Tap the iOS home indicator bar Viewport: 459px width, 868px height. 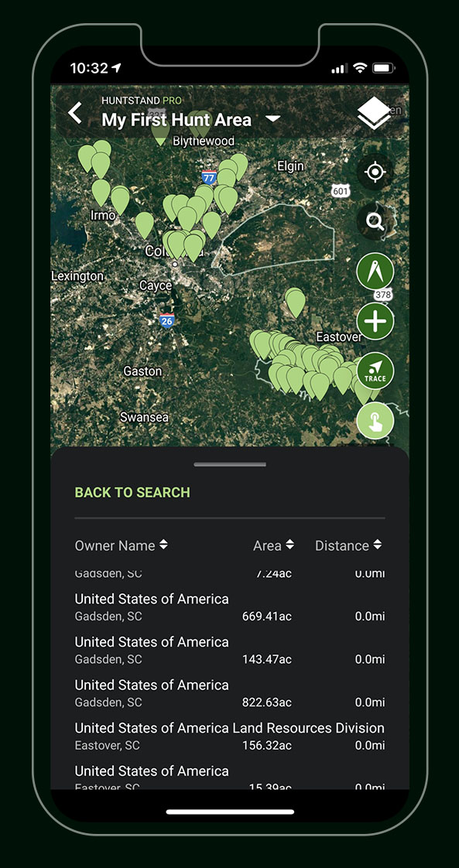[x=230, y=812]
